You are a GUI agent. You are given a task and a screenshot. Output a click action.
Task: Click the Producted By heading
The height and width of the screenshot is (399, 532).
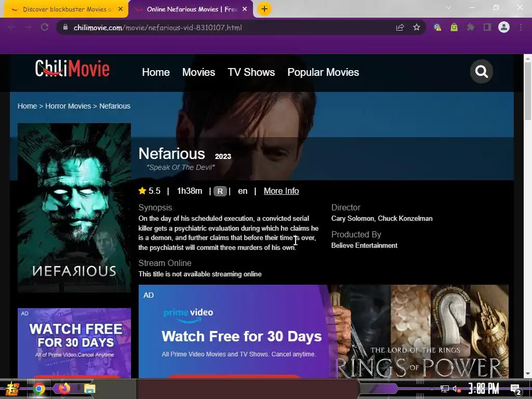click(356, 234)
